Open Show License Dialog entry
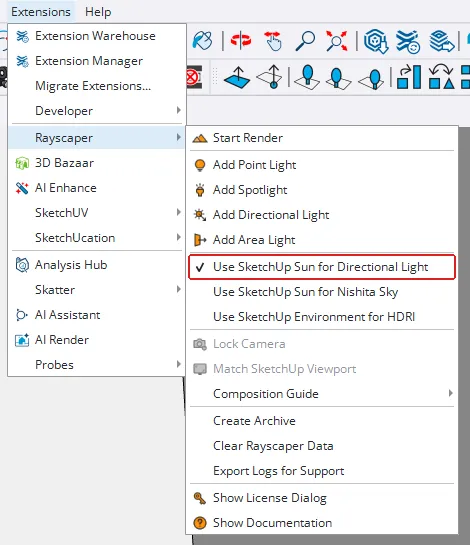470x545 pixels. pos(322,498)
